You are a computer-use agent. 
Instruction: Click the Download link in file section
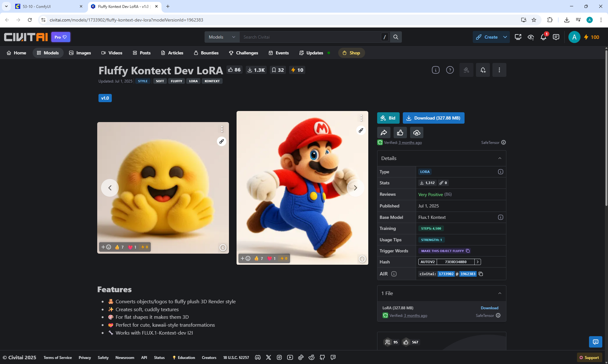pos(489,308)
